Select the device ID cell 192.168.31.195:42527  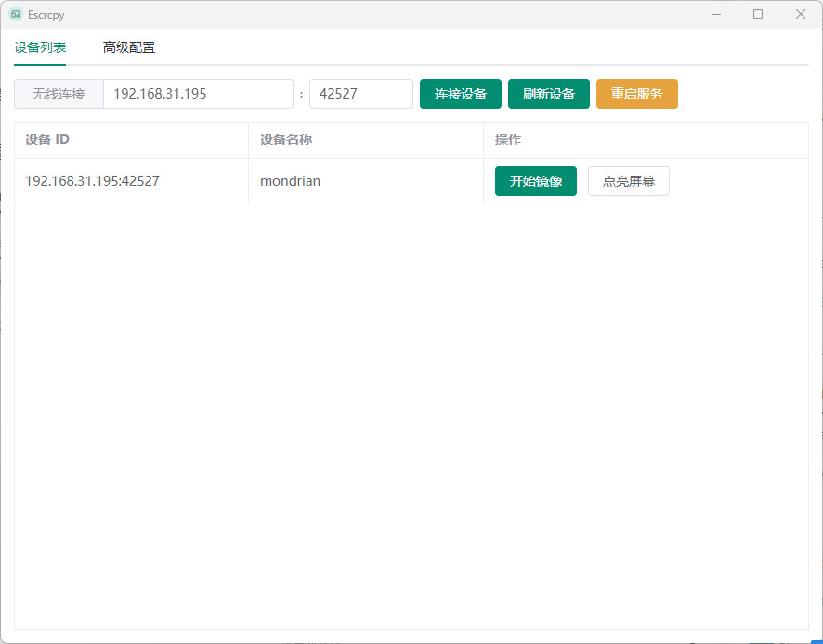[x=131, y=181]
